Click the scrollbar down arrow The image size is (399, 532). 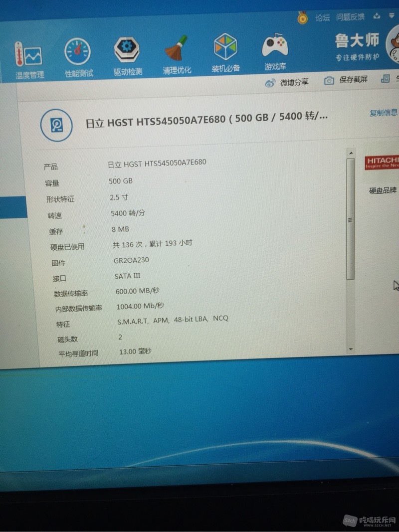tap(351, 349)
